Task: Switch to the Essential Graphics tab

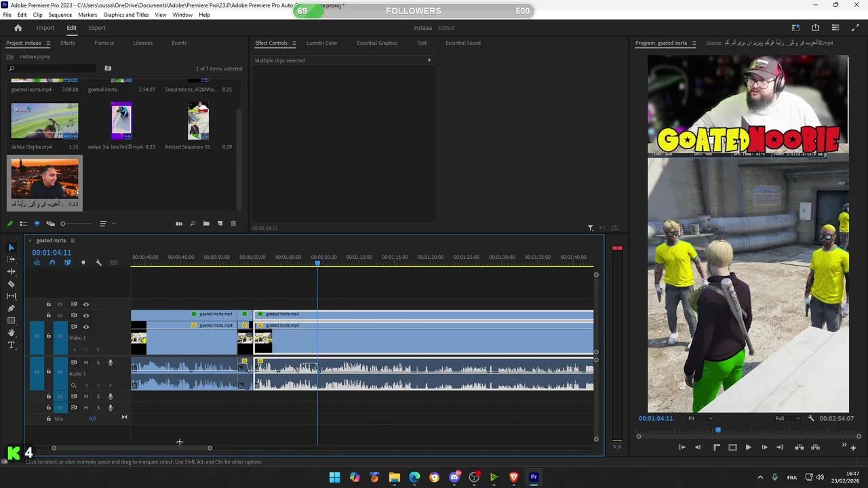Action: click(x=377, y=43)
